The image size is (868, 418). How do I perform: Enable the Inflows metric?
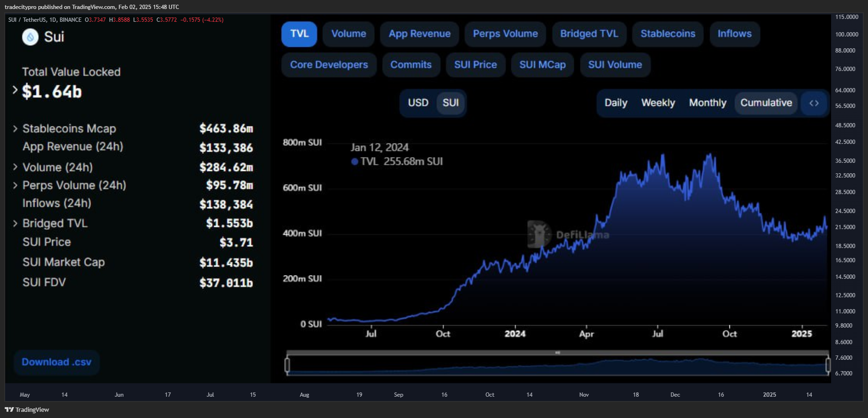point(735,34)
